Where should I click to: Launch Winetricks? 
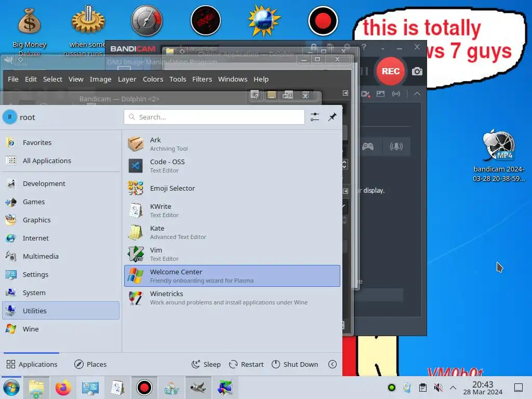pyautogui.click(x=232, y=298)
